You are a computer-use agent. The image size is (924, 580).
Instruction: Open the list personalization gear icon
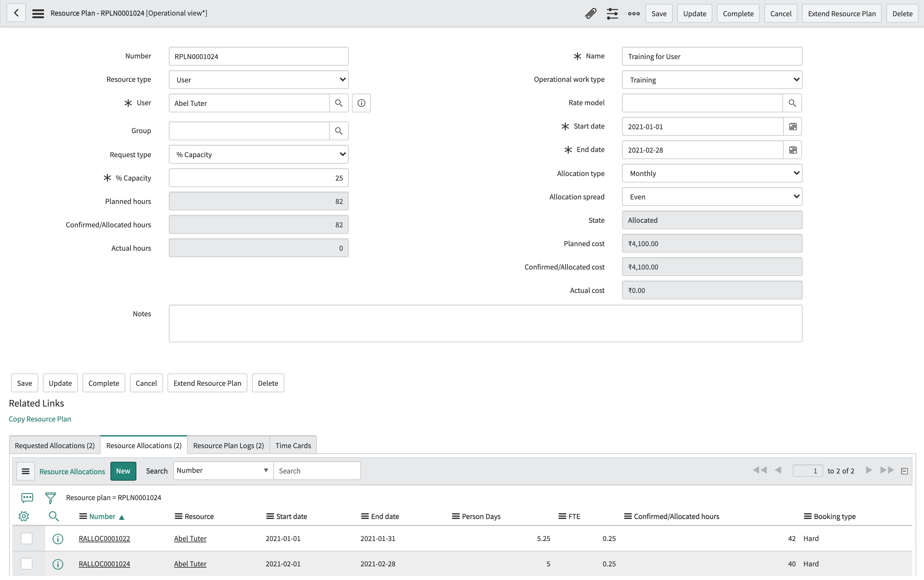(24, 516)
